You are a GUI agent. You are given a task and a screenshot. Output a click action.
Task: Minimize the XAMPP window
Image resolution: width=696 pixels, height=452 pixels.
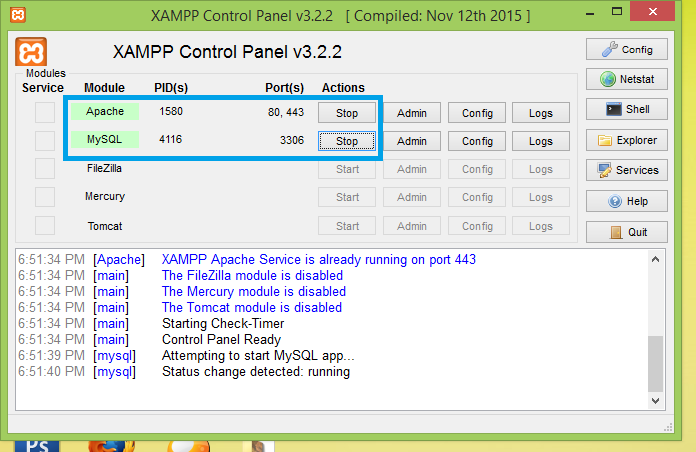pyautogui.click(x=590, y=13)
